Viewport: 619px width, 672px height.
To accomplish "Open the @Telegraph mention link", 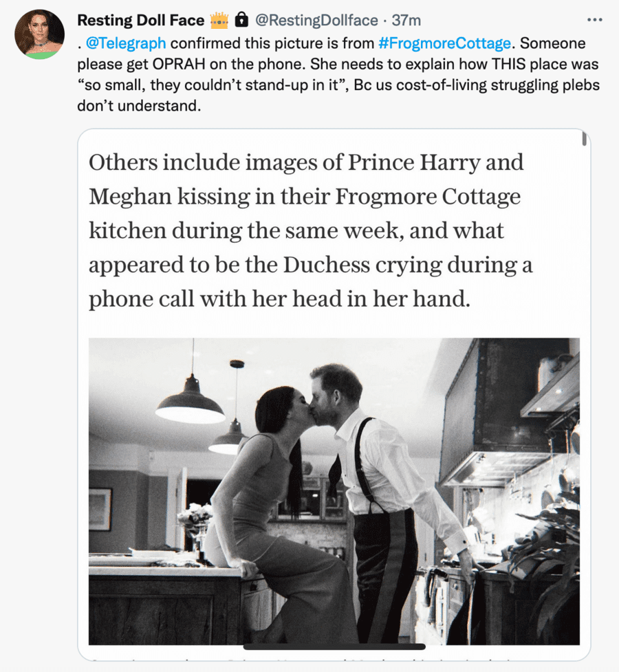I will (x=127, y=44).
